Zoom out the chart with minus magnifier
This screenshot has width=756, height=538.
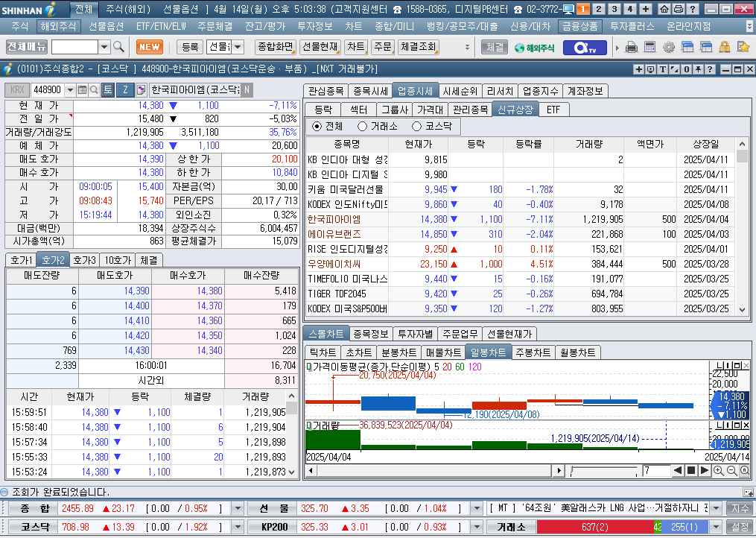[x=731, y=470]
